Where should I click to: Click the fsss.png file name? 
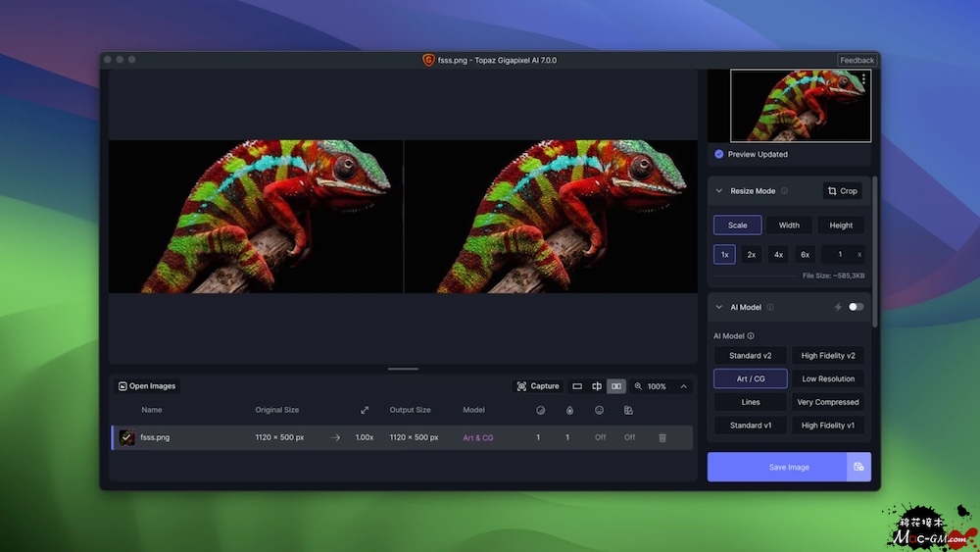pos(155,437)
